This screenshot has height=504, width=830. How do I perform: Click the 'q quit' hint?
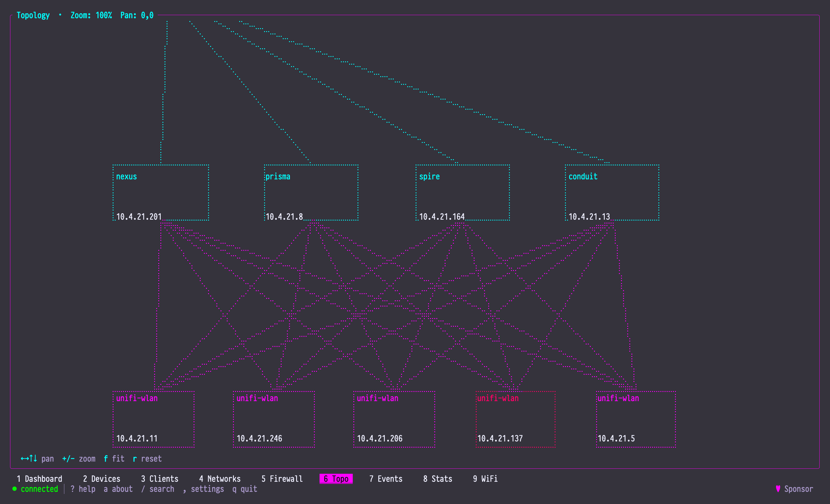tap(245, 489)
